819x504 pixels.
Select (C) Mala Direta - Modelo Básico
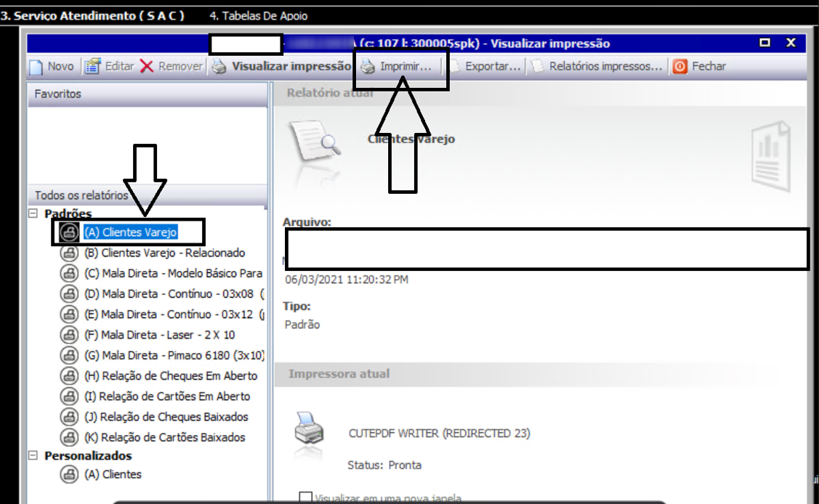(174, 273)
